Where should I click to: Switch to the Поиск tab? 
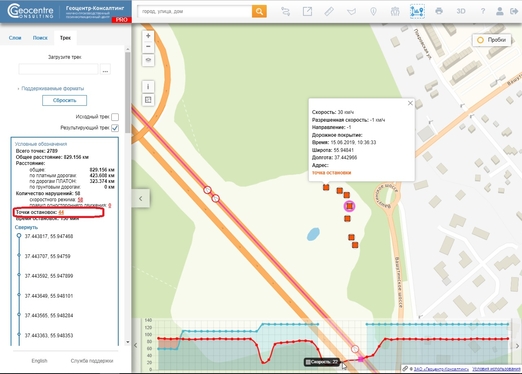[40, 38]
